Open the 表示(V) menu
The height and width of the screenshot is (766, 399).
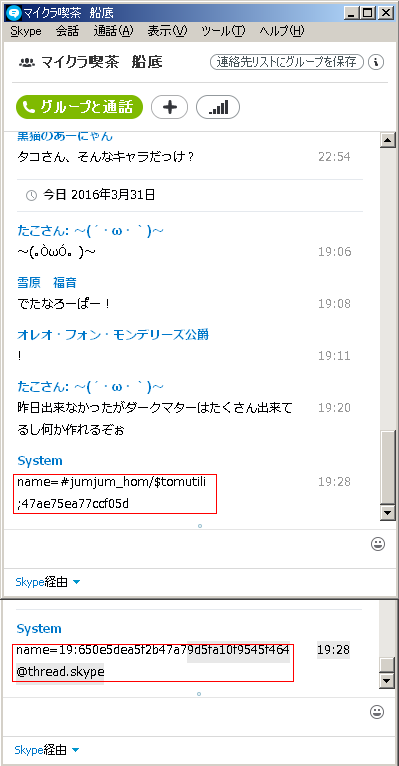click(167, 31)
